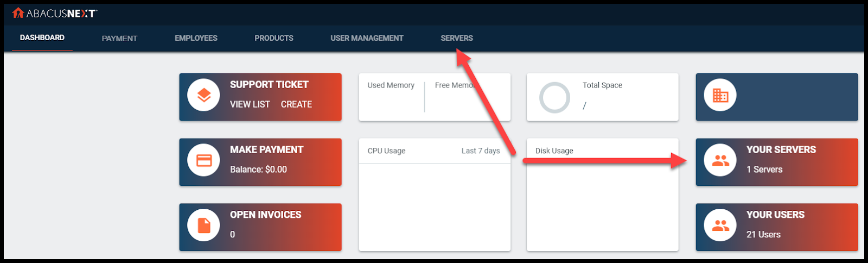The width and height of the screenshot is (868, 263).
Task: Go to the Employees tab
Action: pyautogui.click(x=196, y=38)
